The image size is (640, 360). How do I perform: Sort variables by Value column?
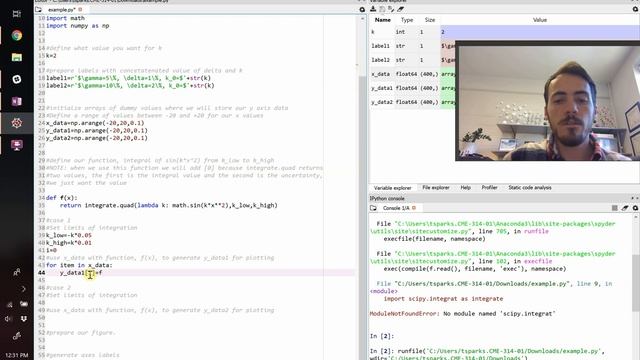click(x=540, y=20)
